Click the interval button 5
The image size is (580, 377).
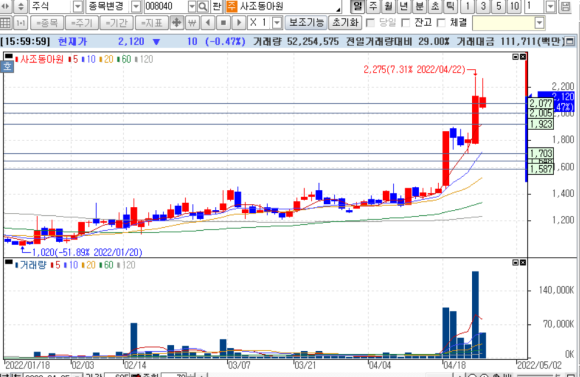coord(499,6)
